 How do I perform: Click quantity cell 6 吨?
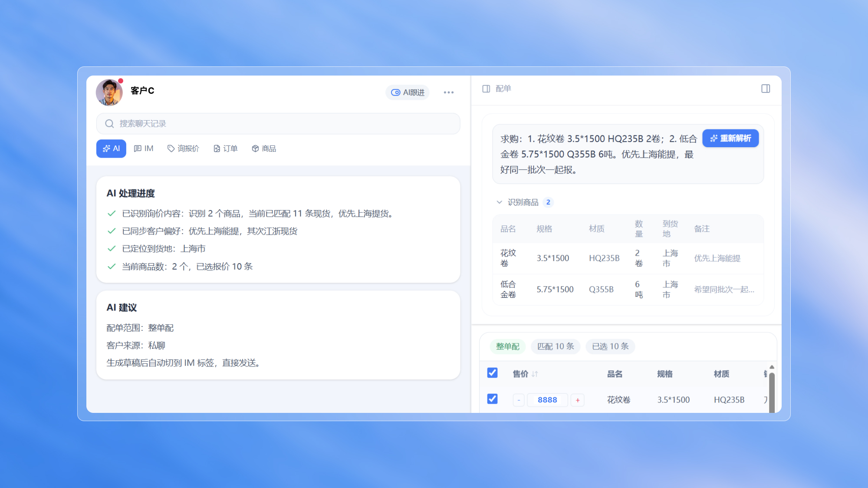pyautogui.click(x=639, y=290)
